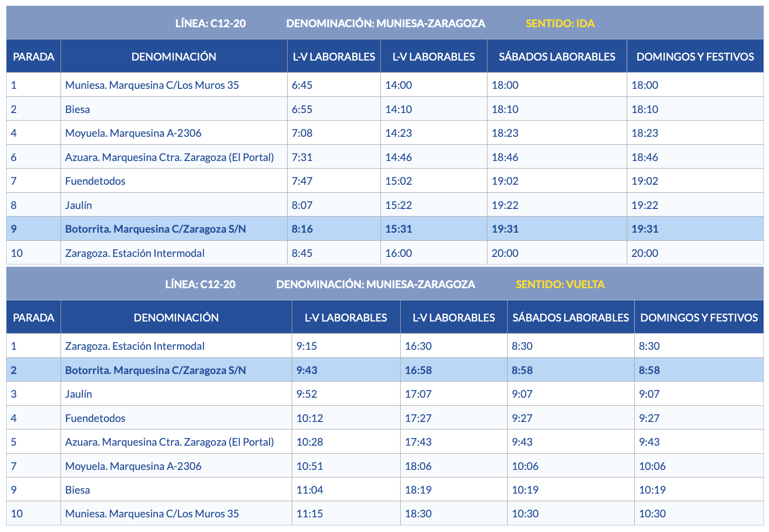Click 'DOMINGOS Y FESTIVOS' column header in the IDA table

tap(695, 57)
